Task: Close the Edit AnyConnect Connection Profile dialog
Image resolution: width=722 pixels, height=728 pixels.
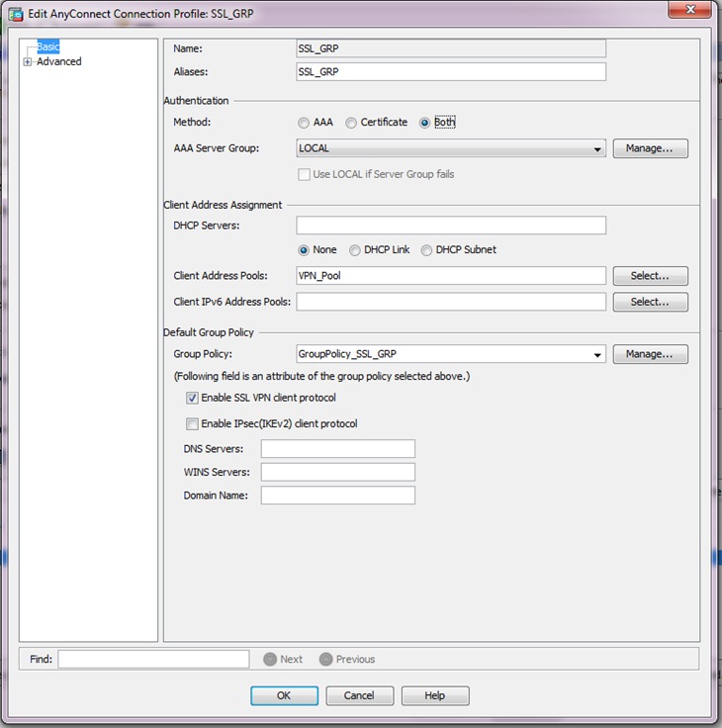Action: pyautogui.click(x=689, y=9)
